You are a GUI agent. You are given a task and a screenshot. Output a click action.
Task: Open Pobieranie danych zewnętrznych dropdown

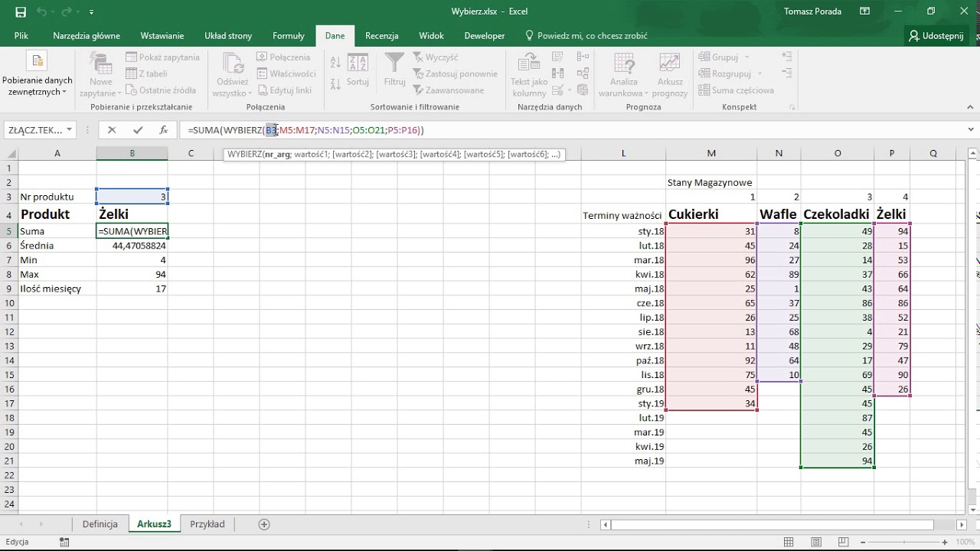37,74
